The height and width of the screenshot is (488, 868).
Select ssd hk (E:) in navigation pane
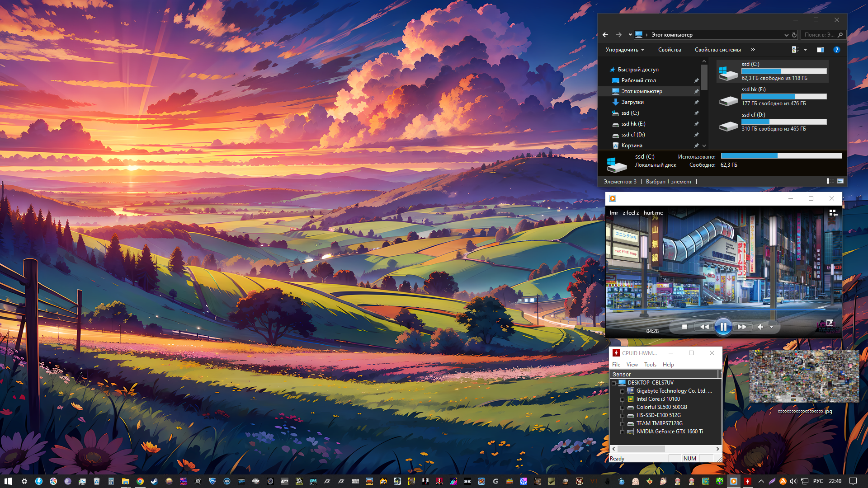633,124
